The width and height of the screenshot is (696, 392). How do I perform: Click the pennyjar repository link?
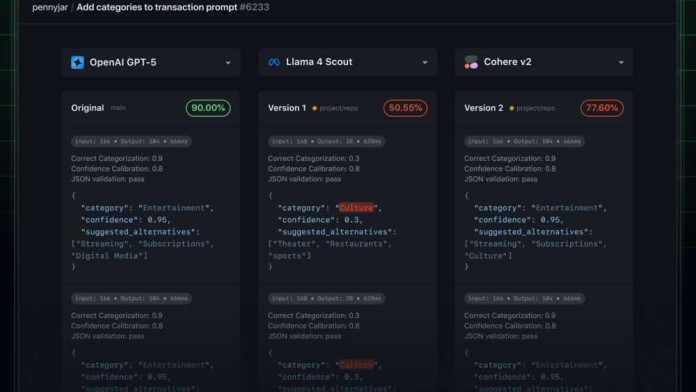[x=50, y=8]
